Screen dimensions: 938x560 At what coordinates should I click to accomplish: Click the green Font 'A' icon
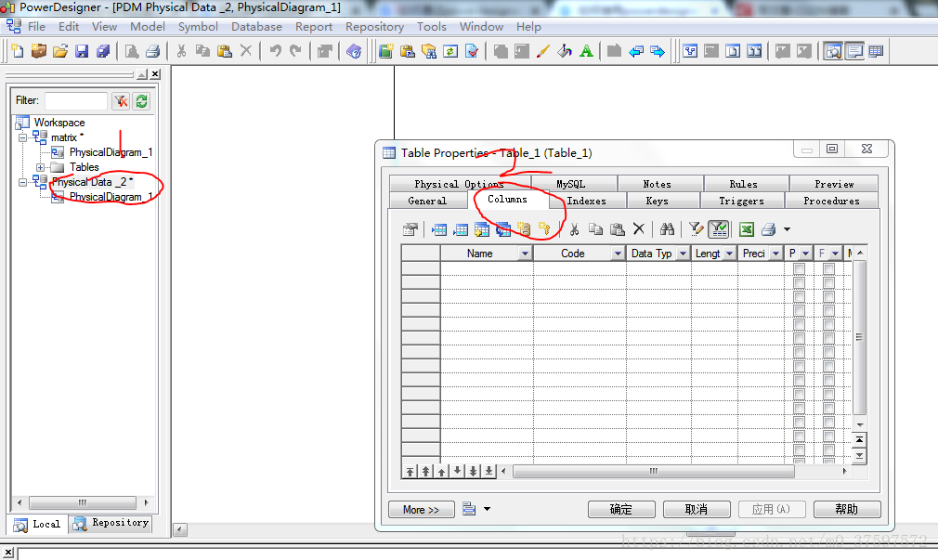[586, 51]
